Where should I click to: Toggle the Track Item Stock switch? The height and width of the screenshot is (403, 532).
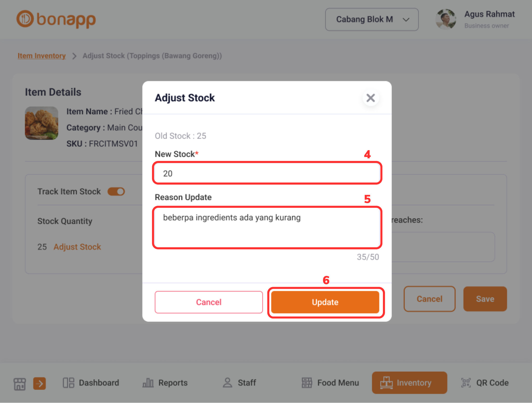click(116, 192)
